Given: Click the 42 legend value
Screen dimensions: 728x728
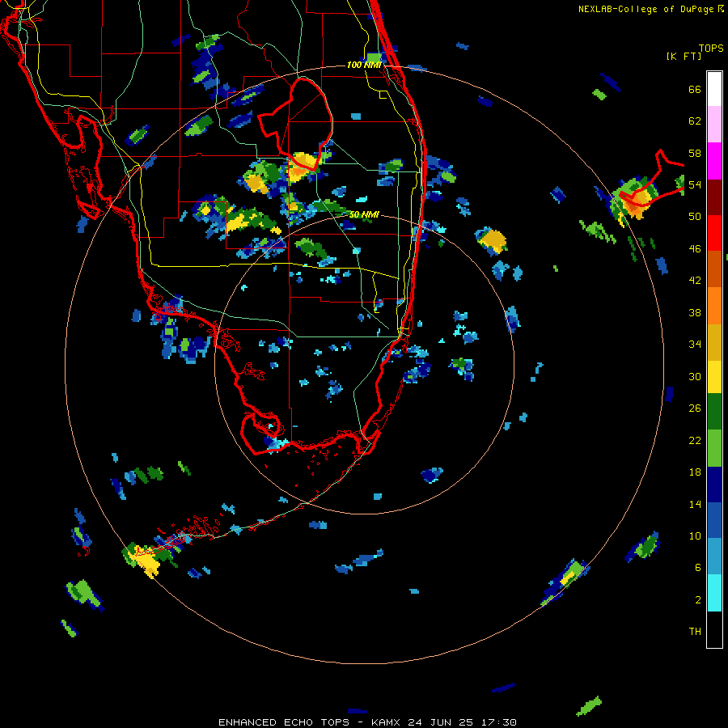Looking at the screenshot, I should [x=695, y=281].
